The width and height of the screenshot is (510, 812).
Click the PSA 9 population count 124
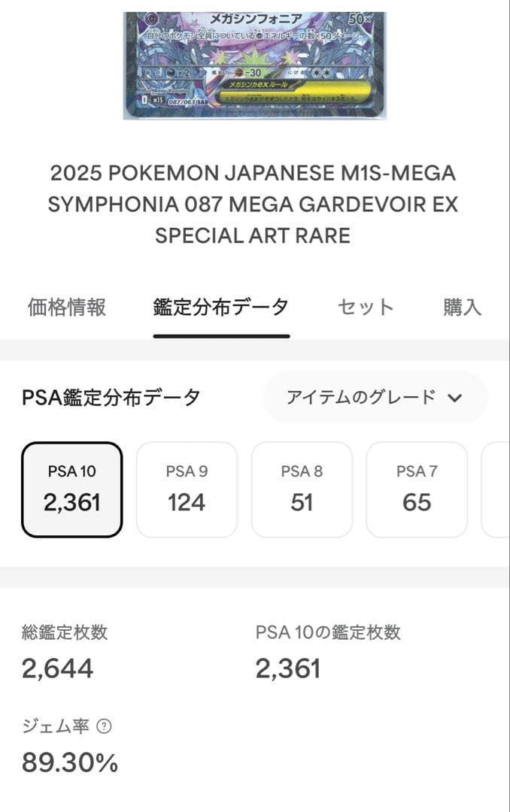(187, 502)
